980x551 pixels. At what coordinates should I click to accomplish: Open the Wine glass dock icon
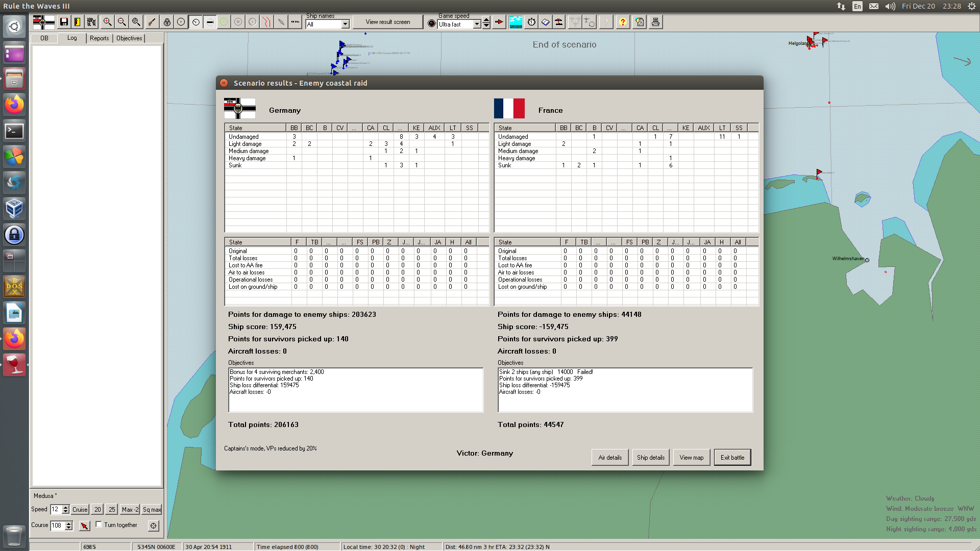click(x=14, y=365)
